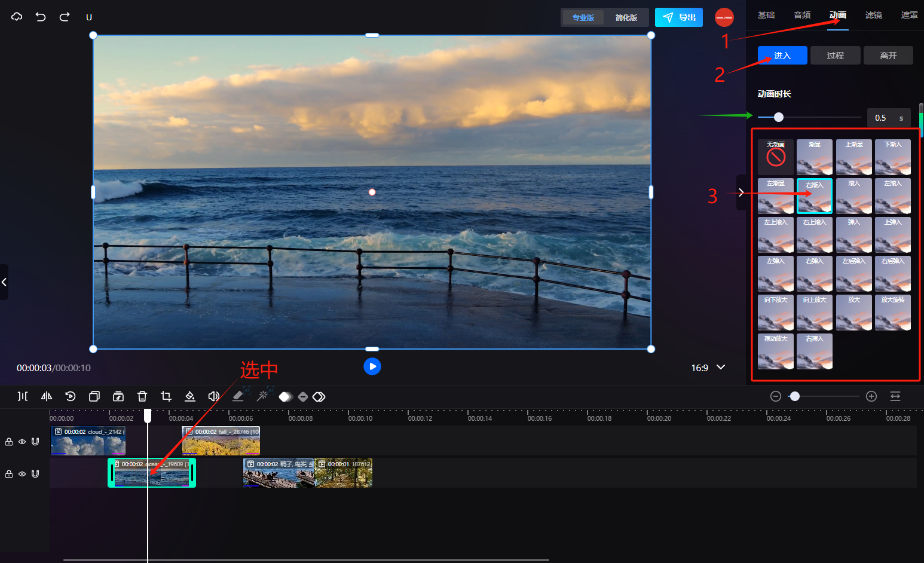924x563 pixels.
Task: Click the redo arrow icon
Action: tap(65, 17)
